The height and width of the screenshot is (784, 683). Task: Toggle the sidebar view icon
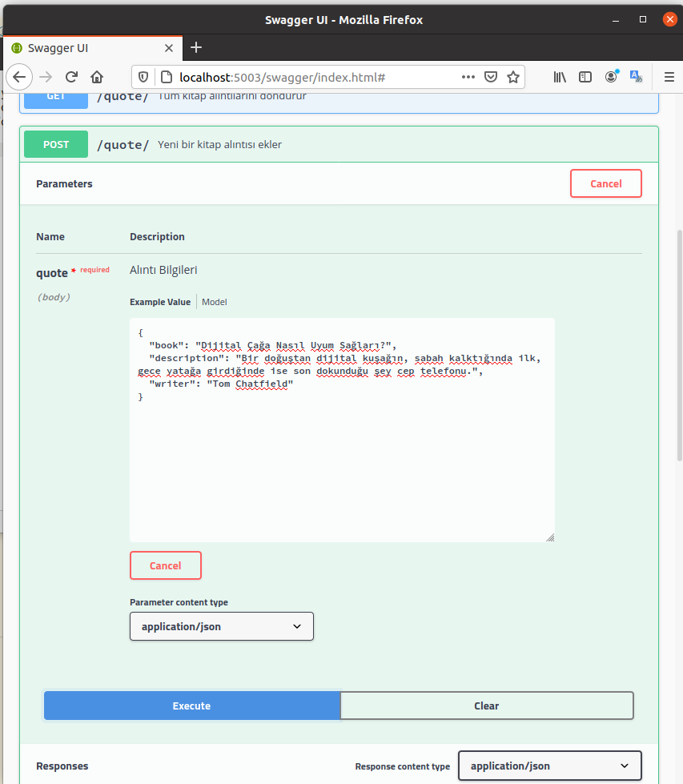tap(585, 77)
